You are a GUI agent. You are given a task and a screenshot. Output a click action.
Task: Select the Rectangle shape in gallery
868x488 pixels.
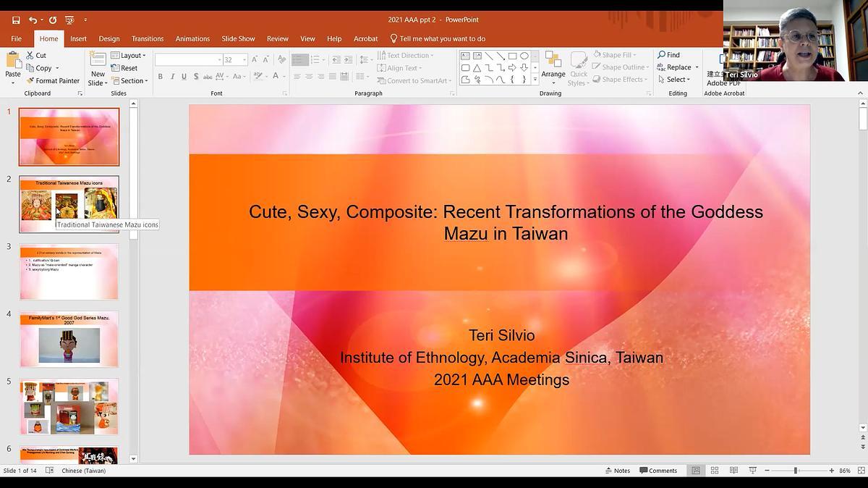512,56
